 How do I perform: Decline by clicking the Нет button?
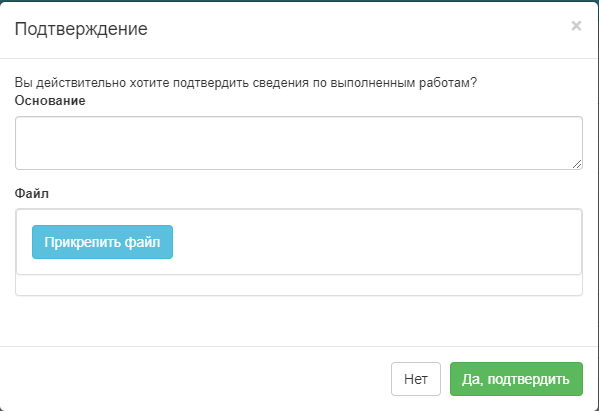pyautogui.click(x=416, y=379)
